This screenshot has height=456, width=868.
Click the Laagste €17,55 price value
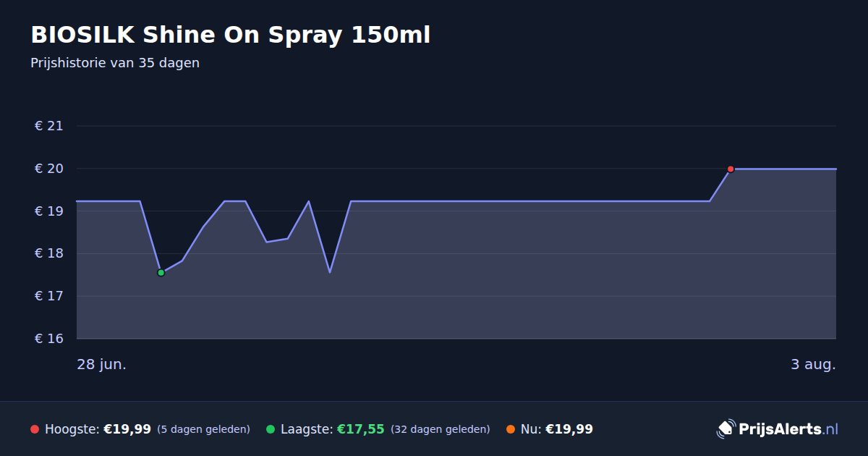pyautogui.click(x=361, y=429)
